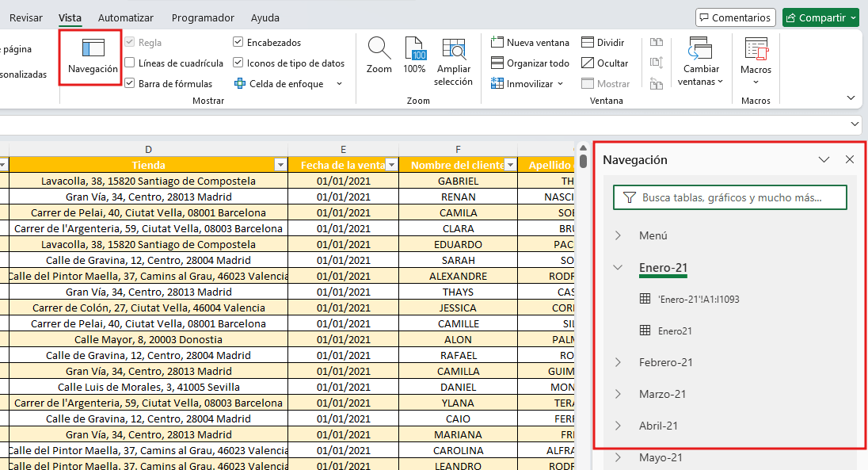This screenshot has height=470, width=868.
Task: Select cell Calle Luis de Morales, 3, 41005 Sevilla
Action: click(x=148, y=387)
